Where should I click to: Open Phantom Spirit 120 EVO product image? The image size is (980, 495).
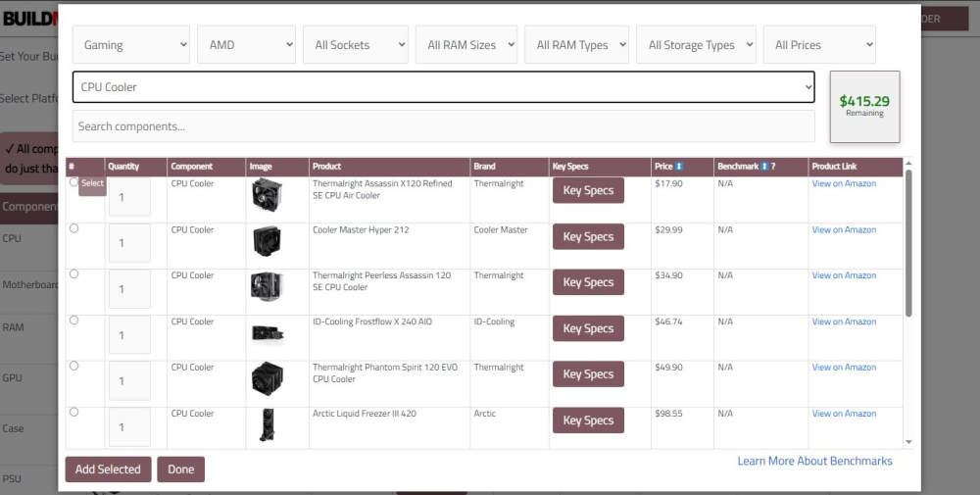(x=267, y=378)
